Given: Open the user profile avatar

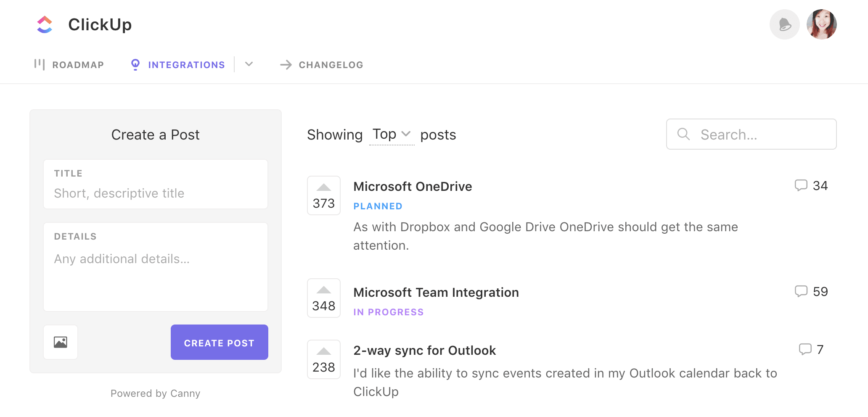Looking at the screenshot, I should (821, 24).
